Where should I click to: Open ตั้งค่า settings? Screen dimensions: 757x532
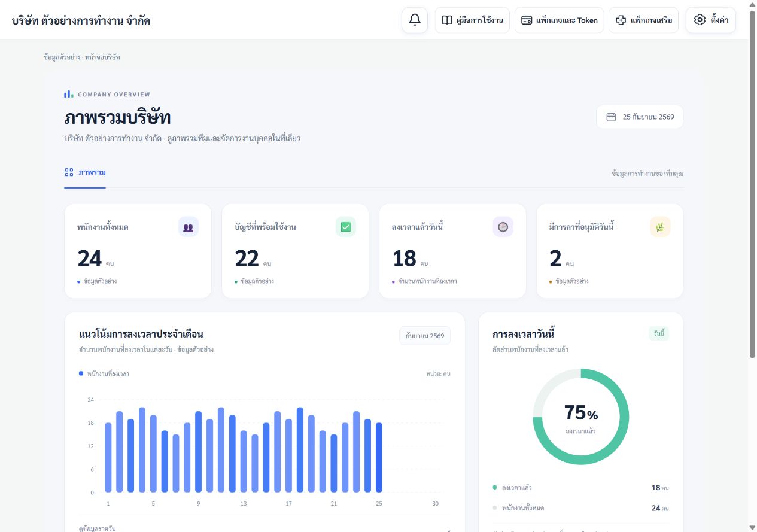(710, 20)
